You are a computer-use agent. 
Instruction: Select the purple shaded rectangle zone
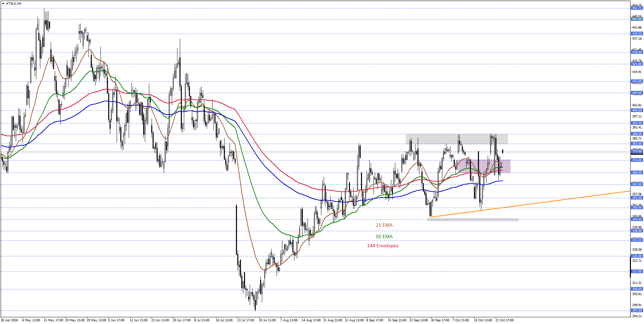(484, 166)
